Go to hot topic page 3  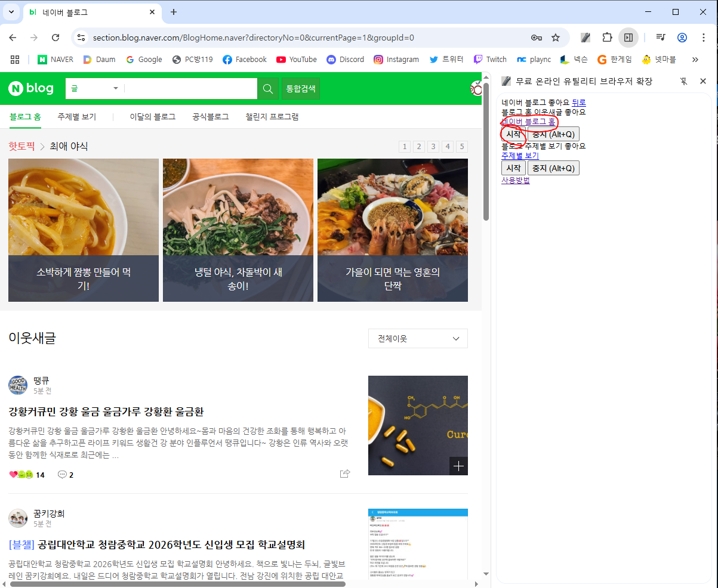pos(433,147)
